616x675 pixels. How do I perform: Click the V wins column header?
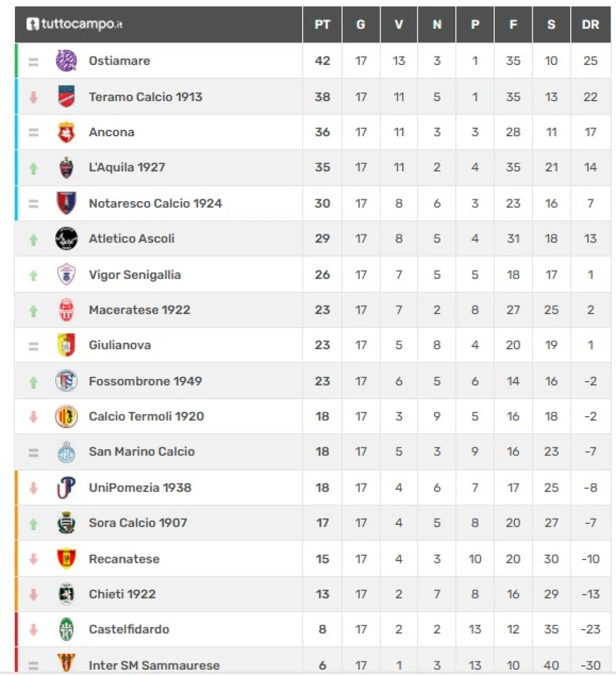398,25
